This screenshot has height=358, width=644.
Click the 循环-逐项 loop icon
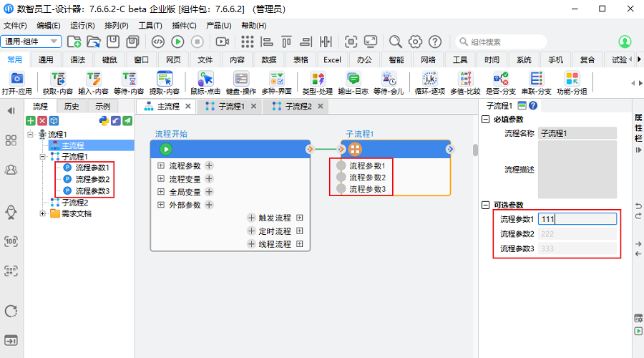[429, 79]
